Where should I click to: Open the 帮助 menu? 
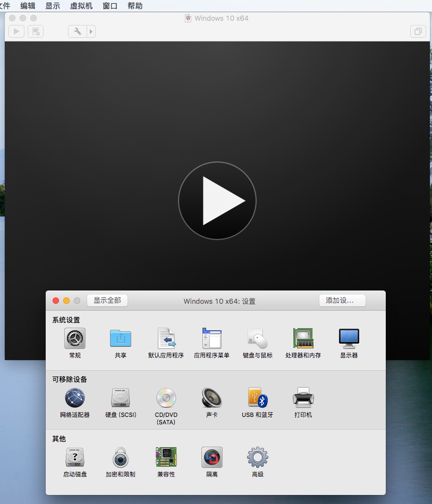pyautogui.click(x=135, y=6)
